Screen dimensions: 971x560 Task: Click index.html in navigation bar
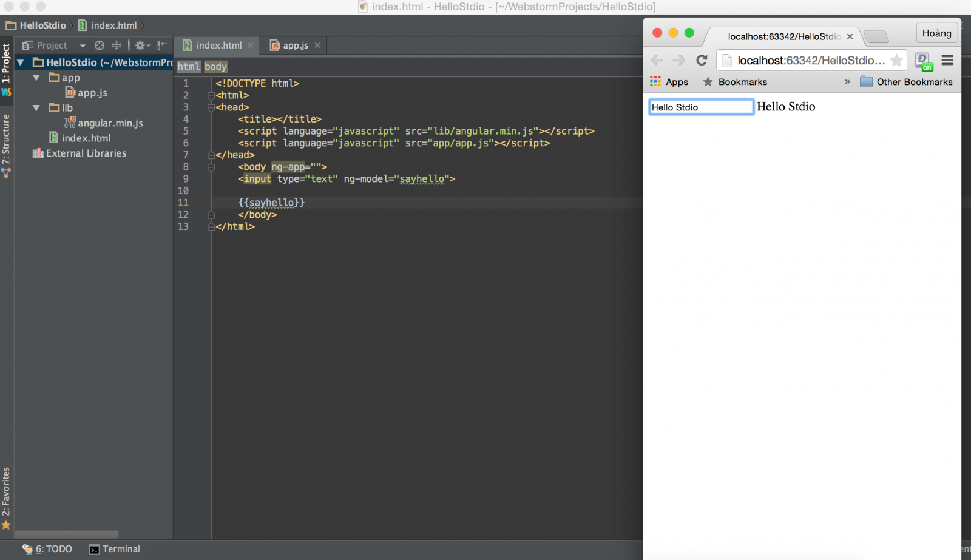pos(108,25)
